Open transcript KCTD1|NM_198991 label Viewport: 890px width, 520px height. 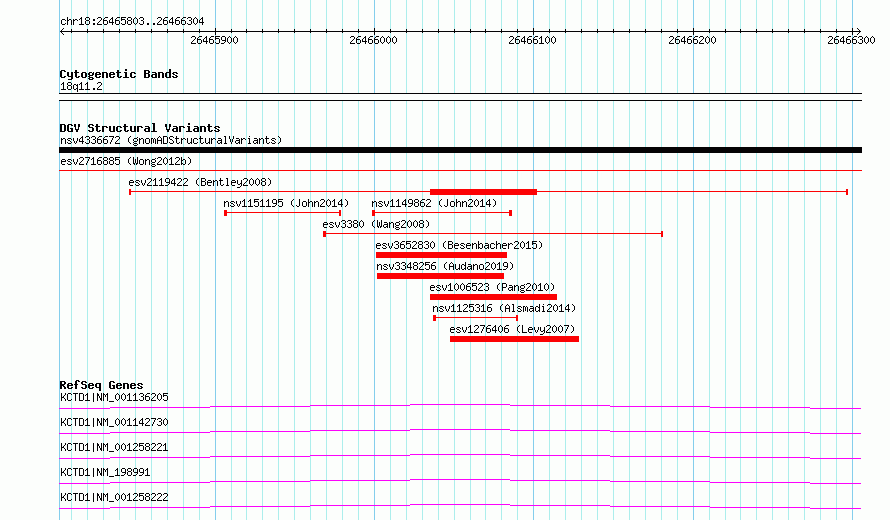105,472
